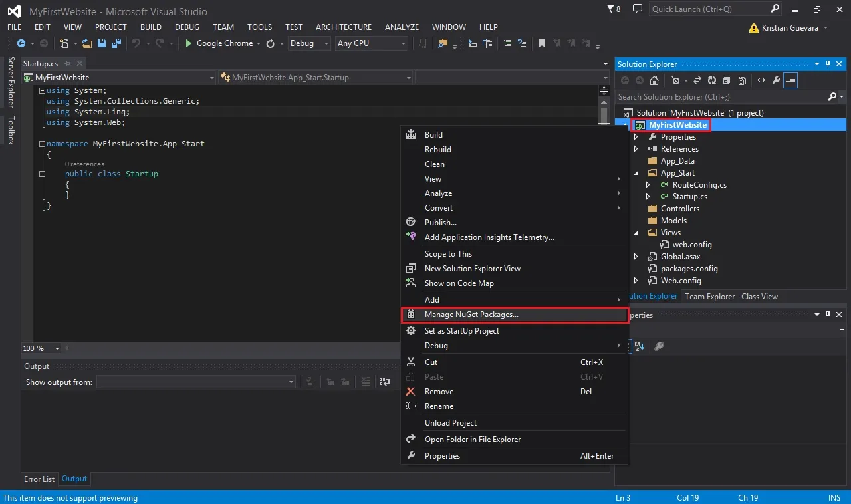Open the Any CPU platform dropdown
The height and width of the screenshot is (504, 851).
(x=371, y=43)
